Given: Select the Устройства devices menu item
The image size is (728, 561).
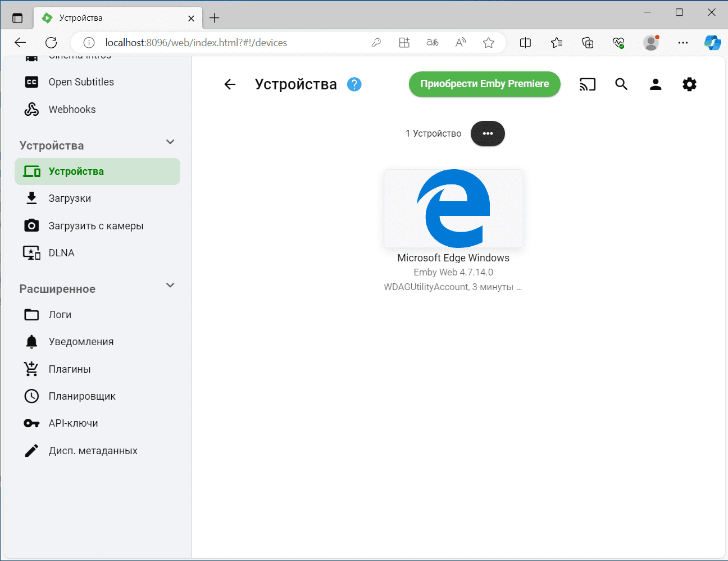Looking at the screenshot, I should pos(97,171).
